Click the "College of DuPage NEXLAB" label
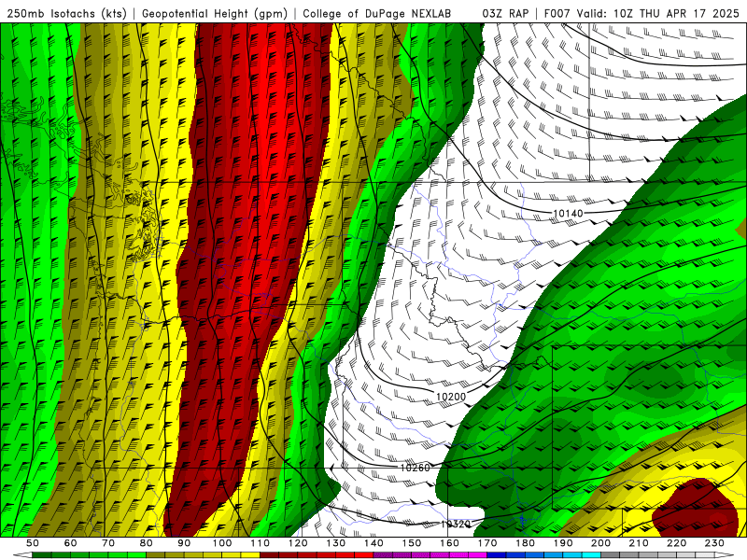The height and width of the screenshot is (560, 747). pos(377,14)
